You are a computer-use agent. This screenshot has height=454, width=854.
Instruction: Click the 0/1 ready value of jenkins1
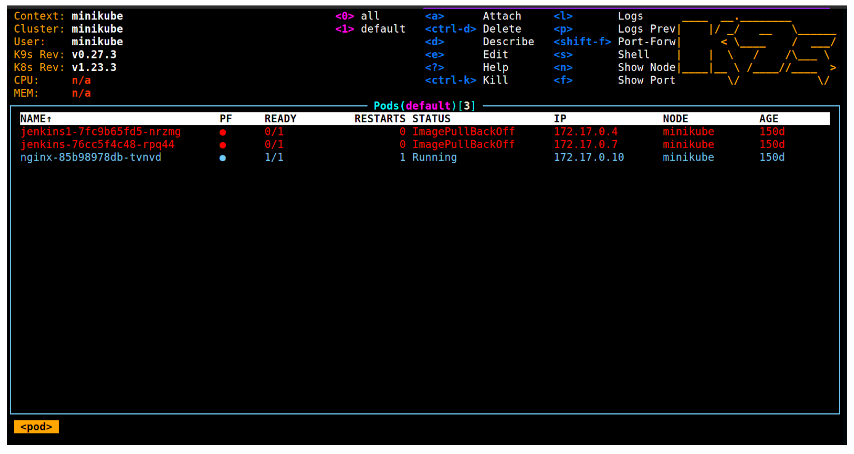coord(274,132)
